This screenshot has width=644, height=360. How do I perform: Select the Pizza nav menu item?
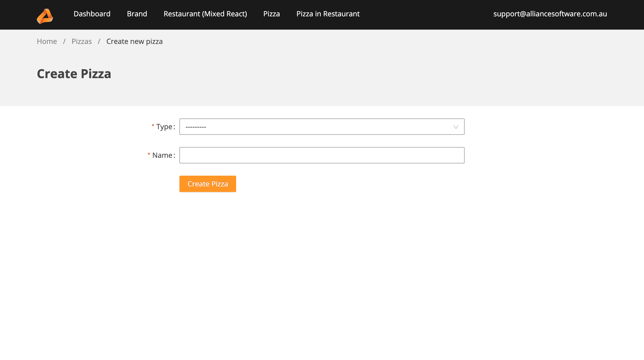tap(271, 14)
